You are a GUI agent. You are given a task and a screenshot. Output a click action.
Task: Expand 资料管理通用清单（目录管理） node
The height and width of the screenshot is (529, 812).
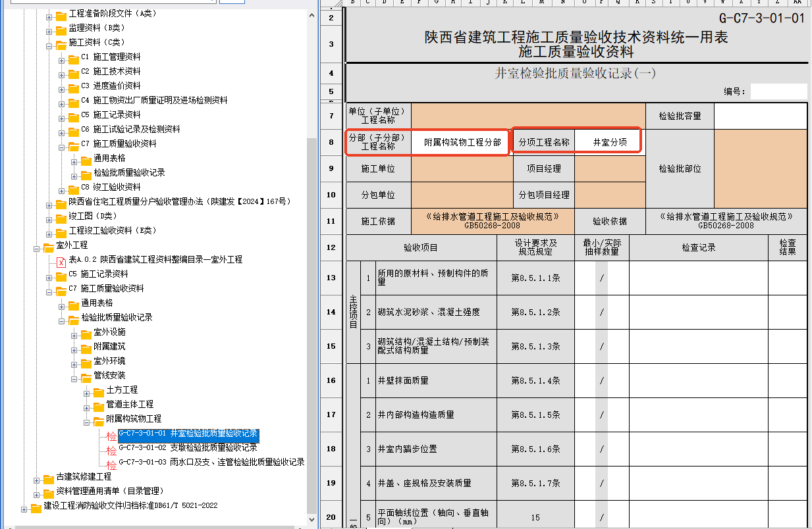(x=37, y=492)
